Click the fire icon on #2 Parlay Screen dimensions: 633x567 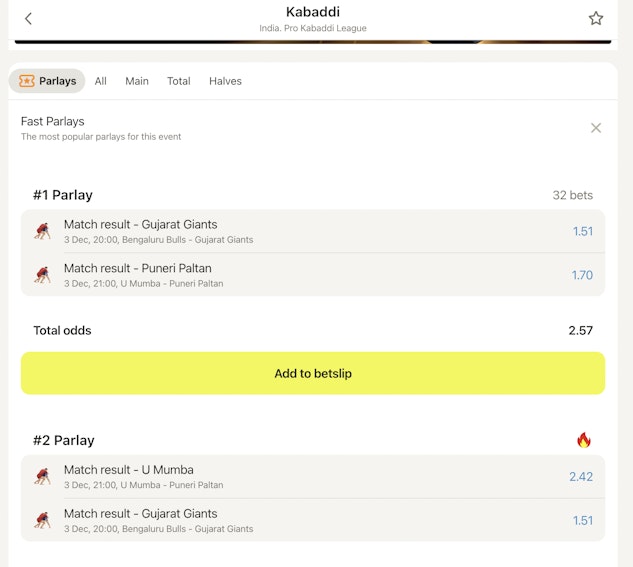coord(584,440)
